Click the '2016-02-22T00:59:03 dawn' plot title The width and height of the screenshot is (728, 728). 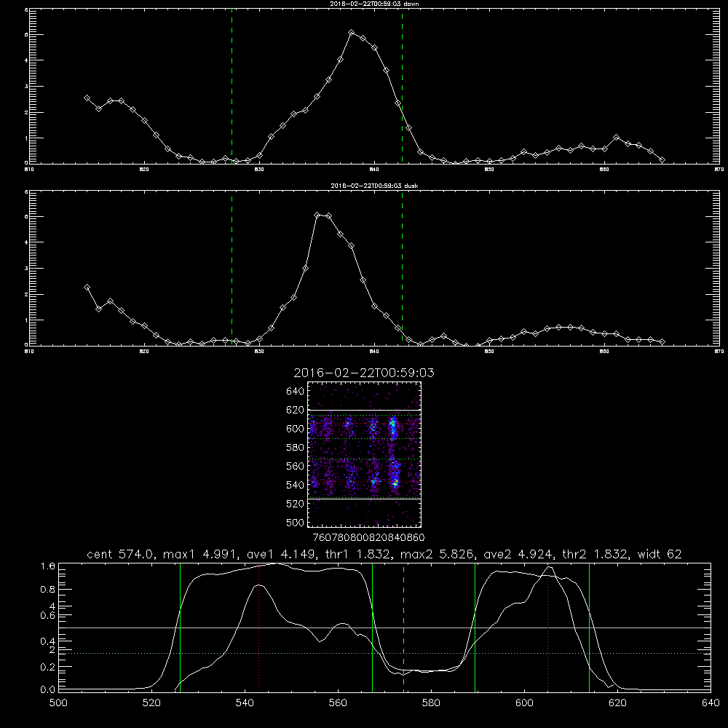pyautogui.click(x=374, y=4)
